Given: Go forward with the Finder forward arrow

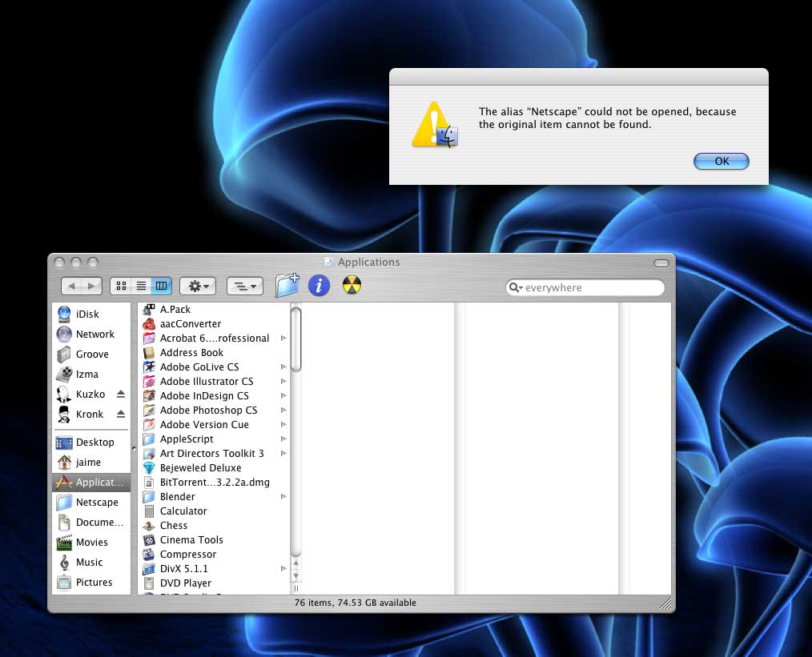Looking at the screenshot, I should click(91, 286).
